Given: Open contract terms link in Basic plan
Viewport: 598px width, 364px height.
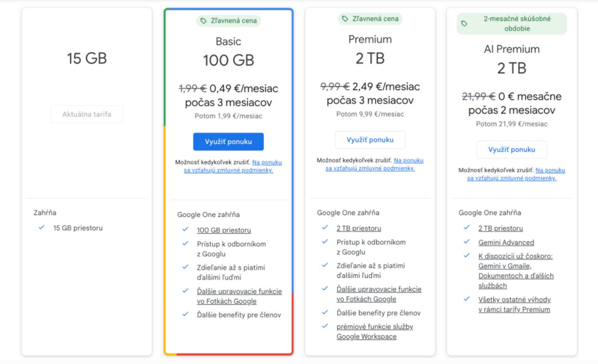Looking at the screenshot, I should [228, 170].
